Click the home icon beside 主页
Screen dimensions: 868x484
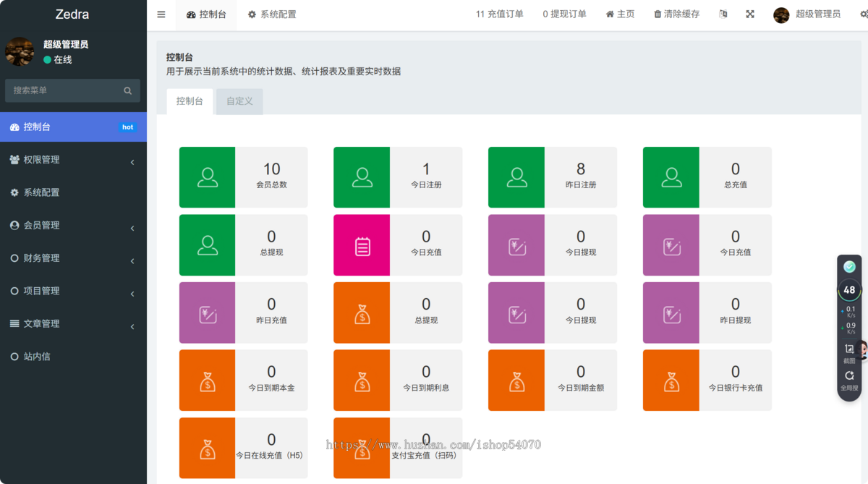coord(610,14)
